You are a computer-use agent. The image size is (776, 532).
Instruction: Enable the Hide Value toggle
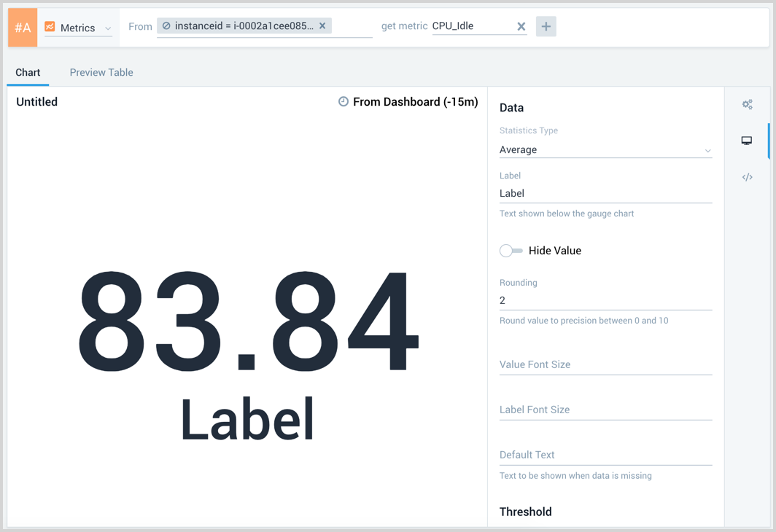511,250
